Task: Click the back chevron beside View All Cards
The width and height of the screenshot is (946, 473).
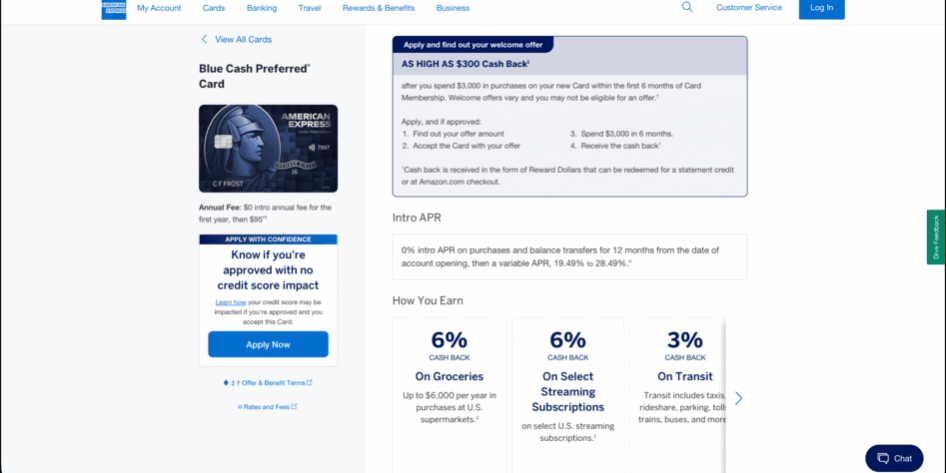Action: pyautogui.click(x=205, y=40)
